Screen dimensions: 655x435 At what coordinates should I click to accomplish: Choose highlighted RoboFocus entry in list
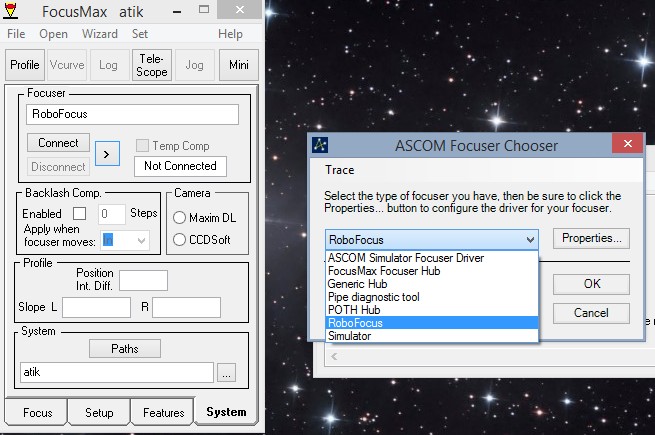432,323
